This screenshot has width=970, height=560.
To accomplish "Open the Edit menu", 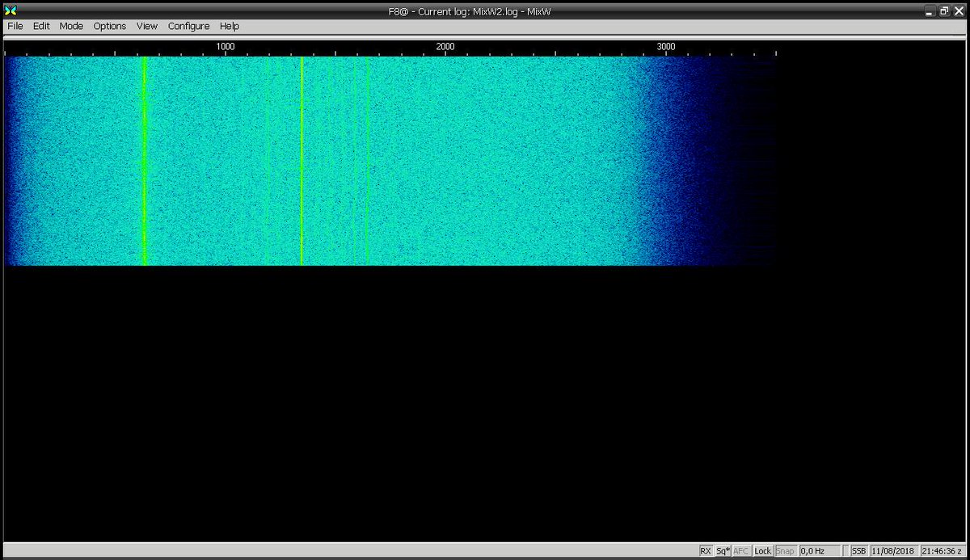I will tap(40, 26).
